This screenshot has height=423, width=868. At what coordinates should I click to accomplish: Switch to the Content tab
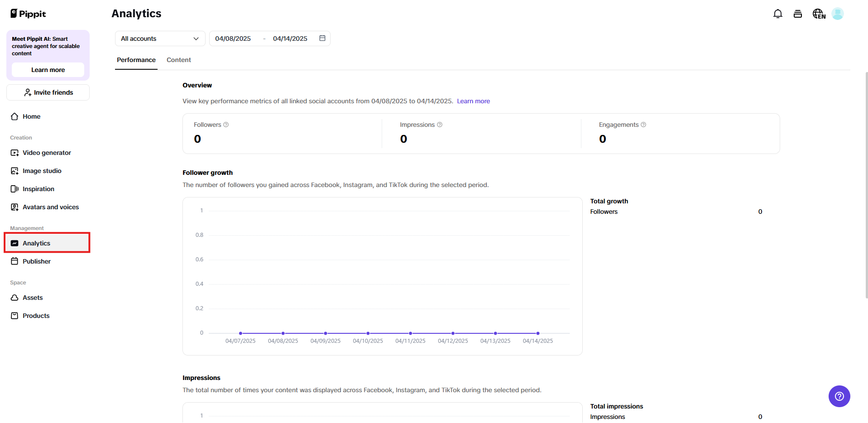click(x=178, y=60)
